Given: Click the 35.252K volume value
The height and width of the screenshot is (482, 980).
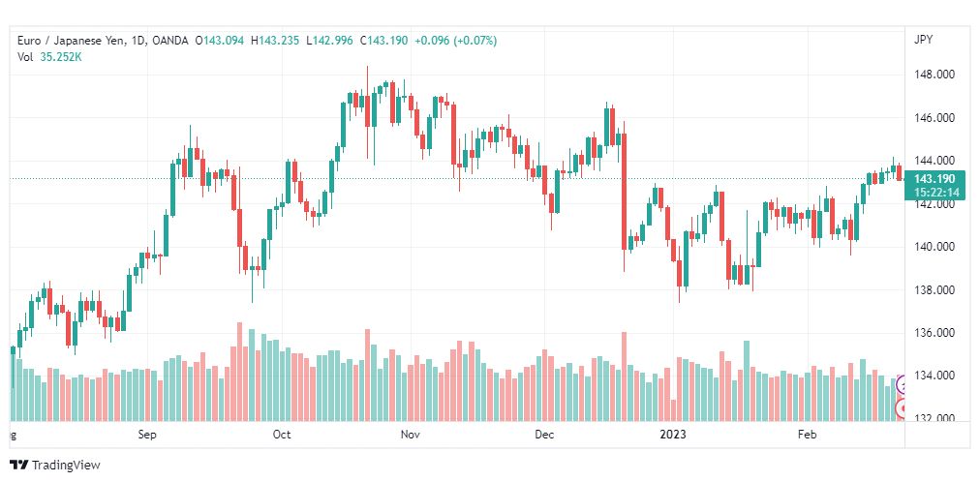Looking at the screenshot, I should [61, 57].
